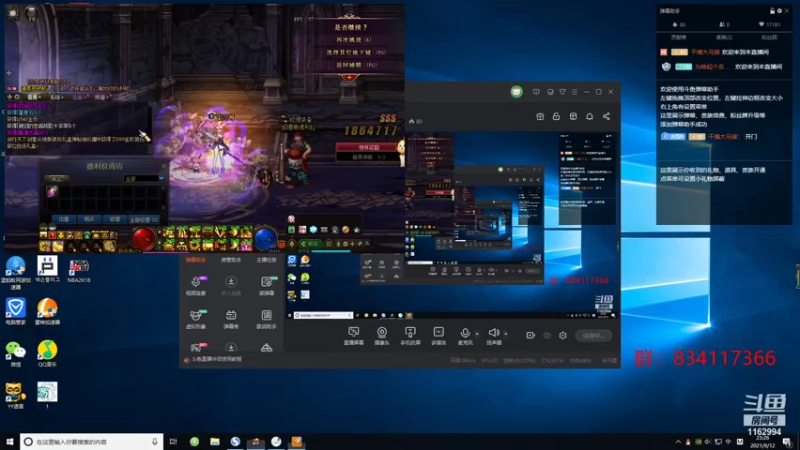Click the green avatar in Douyu streamer title bar

coord(516,92)
